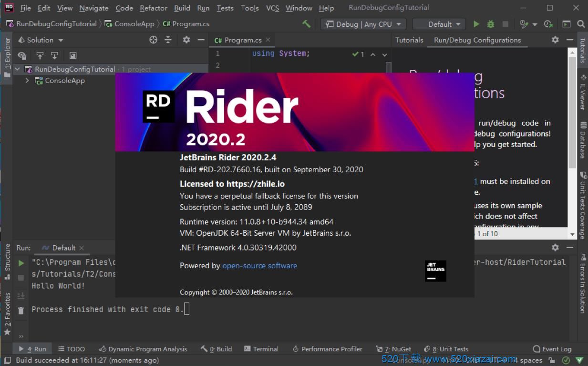Viewport: 588px width, 366px height.
Task: Close the Default run tab
Action: pos(82,248)
